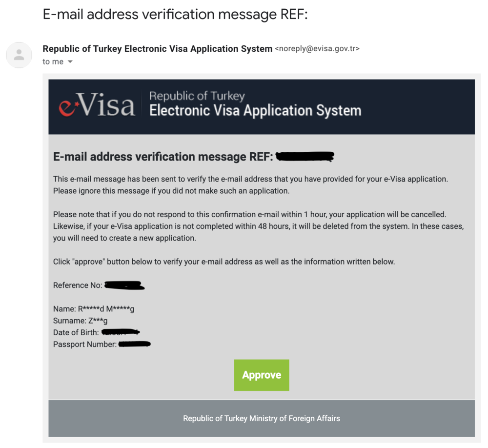Expand recipient details arrow beside "to me"
This screenshot has height=448, width=488.
(70, 62)
